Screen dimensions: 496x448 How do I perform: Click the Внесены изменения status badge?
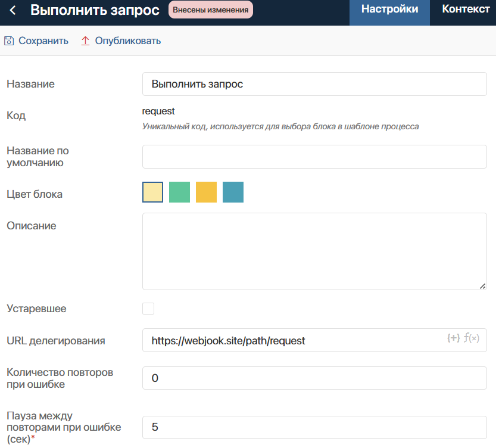[x=211, y=10]
